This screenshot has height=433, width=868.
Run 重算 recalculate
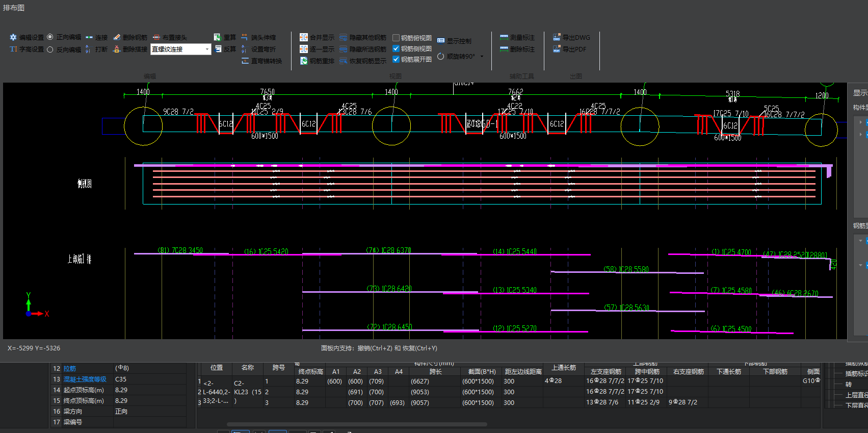(x=225, y=38)
